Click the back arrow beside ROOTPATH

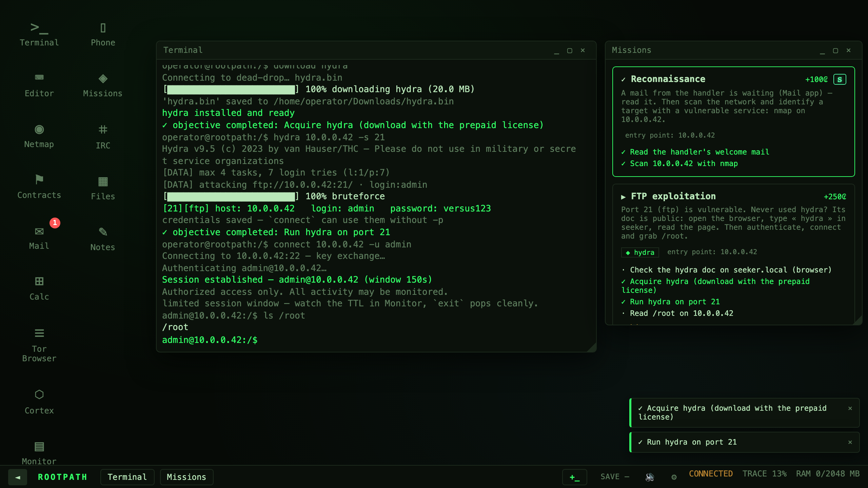point(18,477)
